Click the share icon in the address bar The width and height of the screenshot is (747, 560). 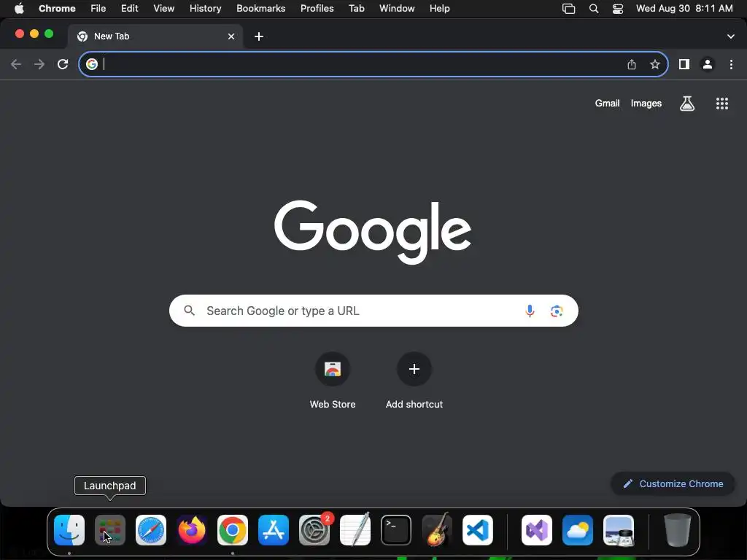(x=632, y=64)
